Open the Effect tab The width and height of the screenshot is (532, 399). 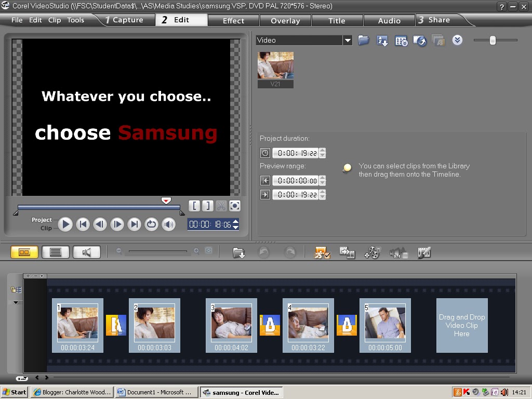(233, 21)
